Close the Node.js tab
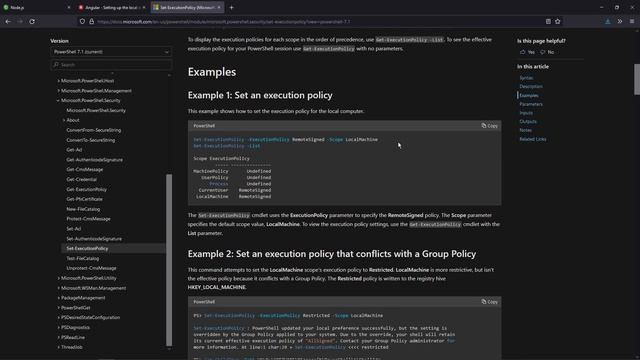Screen dimensions: 640x360 click(x=68, y=7)
